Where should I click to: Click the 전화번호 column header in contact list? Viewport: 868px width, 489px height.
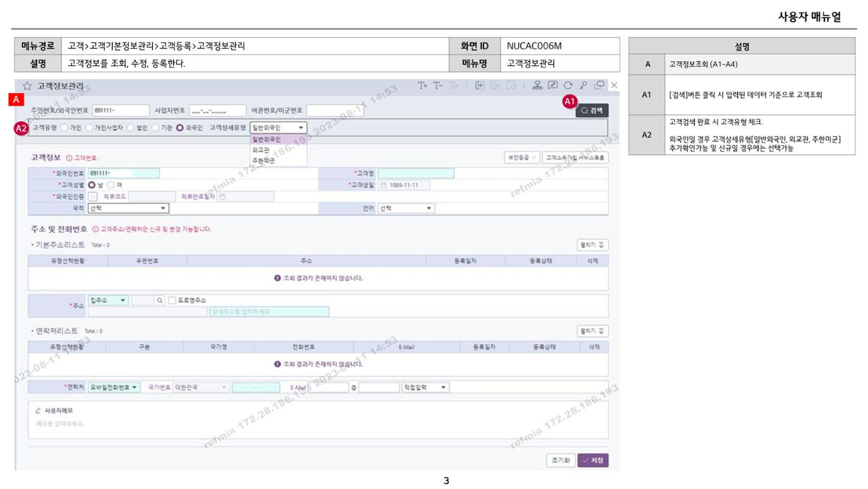tap(304, 347)
